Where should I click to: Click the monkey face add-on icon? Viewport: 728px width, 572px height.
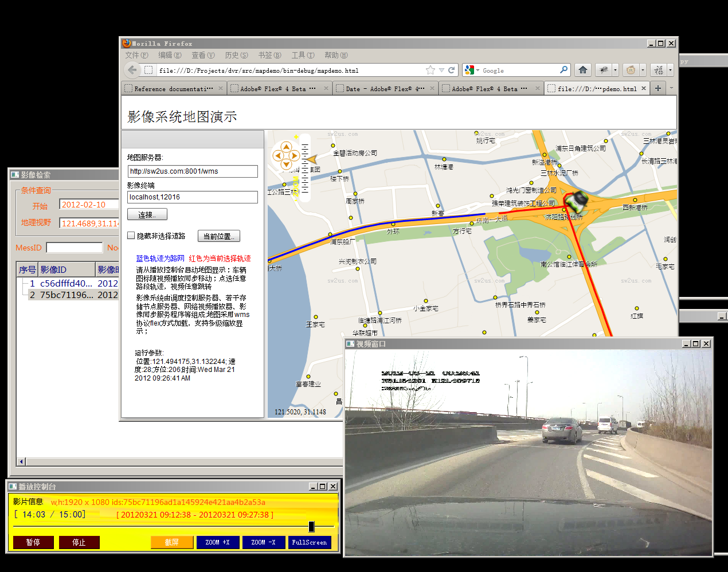631,70
